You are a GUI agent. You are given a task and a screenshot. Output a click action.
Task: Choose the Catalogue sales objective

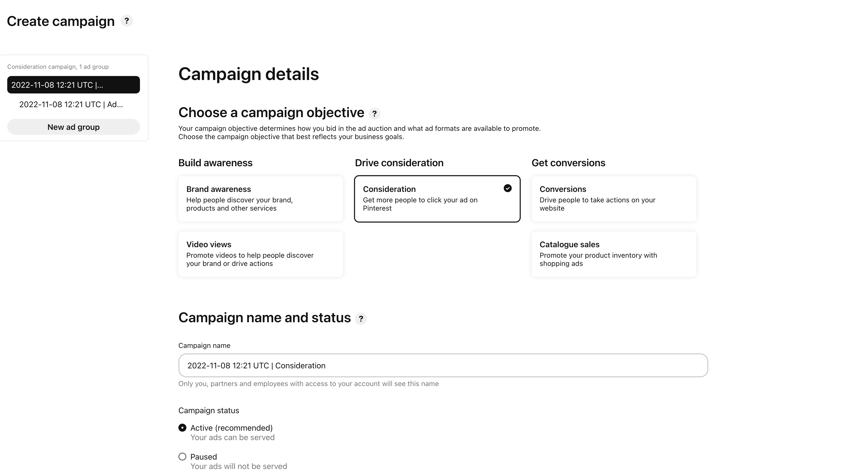point(614,254)
